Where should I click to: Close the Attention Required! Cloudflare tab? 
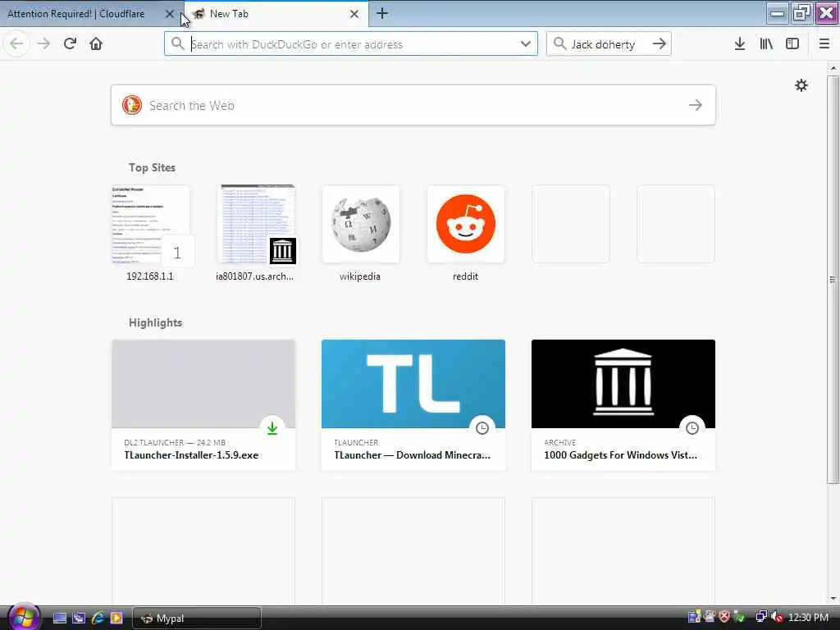(169, 14)
